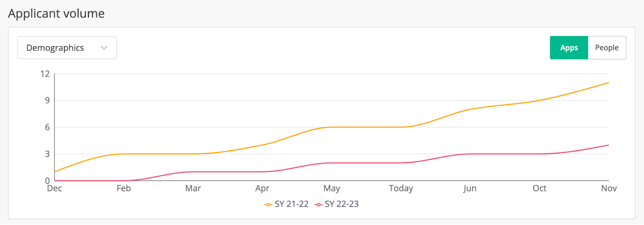This screenshot has height=225, width=644.
Task: Switch to the People view
Action: pyautogui.click(x=607, y=48)
